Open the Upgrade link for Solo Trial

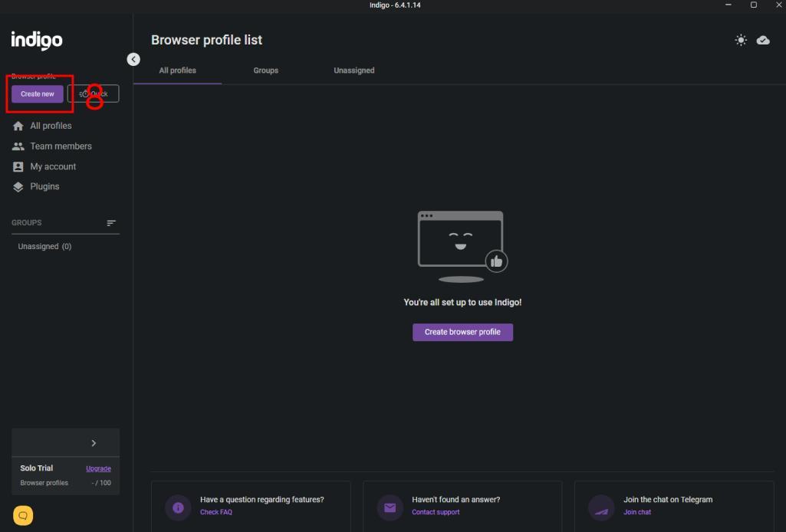click(98, 468)
